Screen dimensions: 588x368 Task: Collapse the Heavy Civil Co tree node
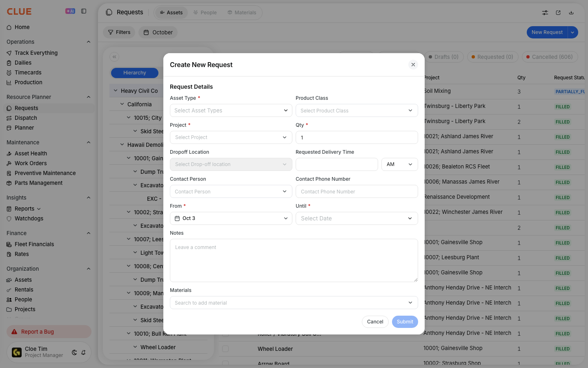[x=116, y=91]
